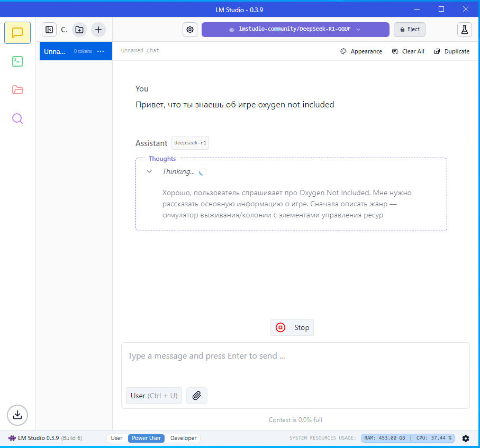Switch to User mode
480x448 pixels.
pyautogui.click(x=116, y=438)
